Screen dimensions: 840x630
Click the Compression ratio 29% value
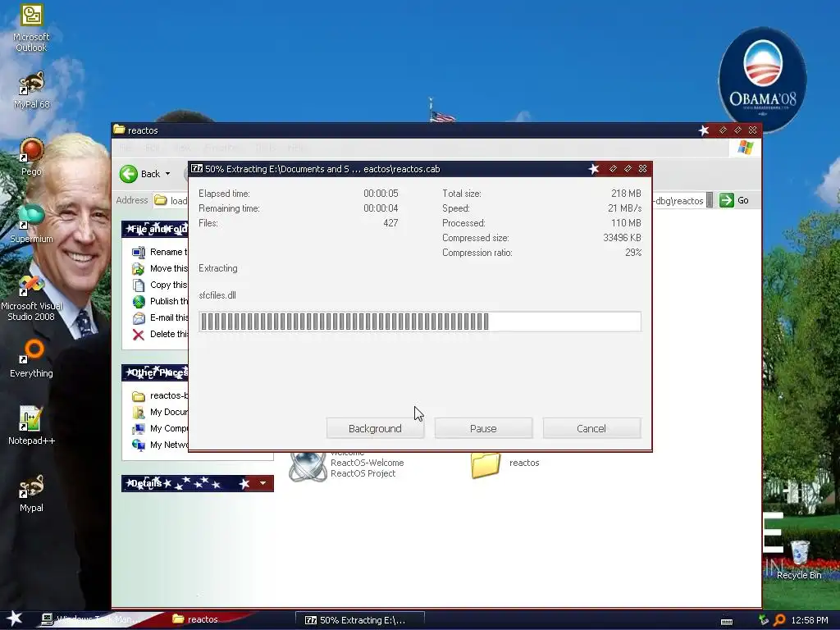pos(632,253)
